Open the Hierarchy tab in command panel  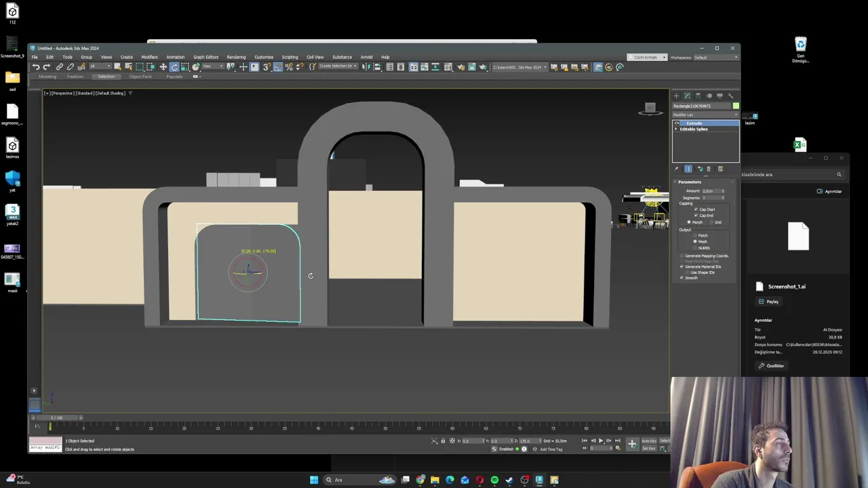pos(698,96)
